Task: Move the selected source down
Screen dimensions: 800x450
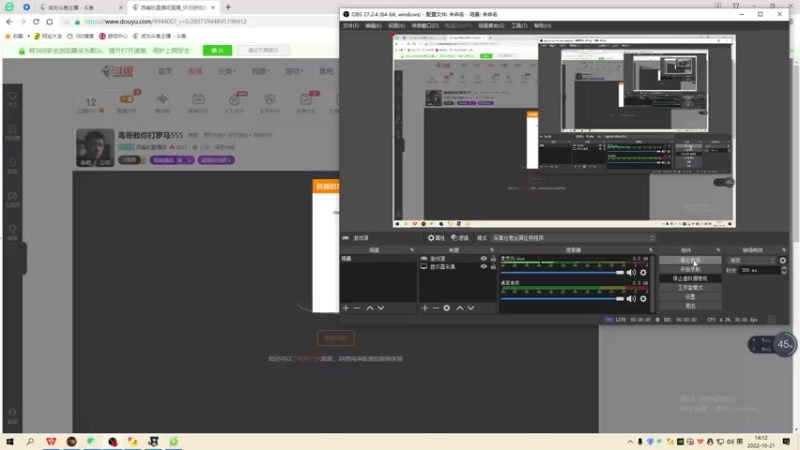Action: click(x=470, y=308)
